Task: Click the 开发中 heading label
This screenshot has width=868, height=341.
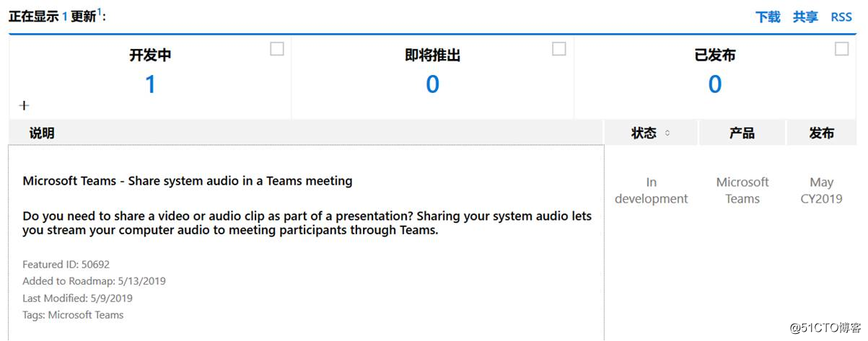Action: pos(150,55)
